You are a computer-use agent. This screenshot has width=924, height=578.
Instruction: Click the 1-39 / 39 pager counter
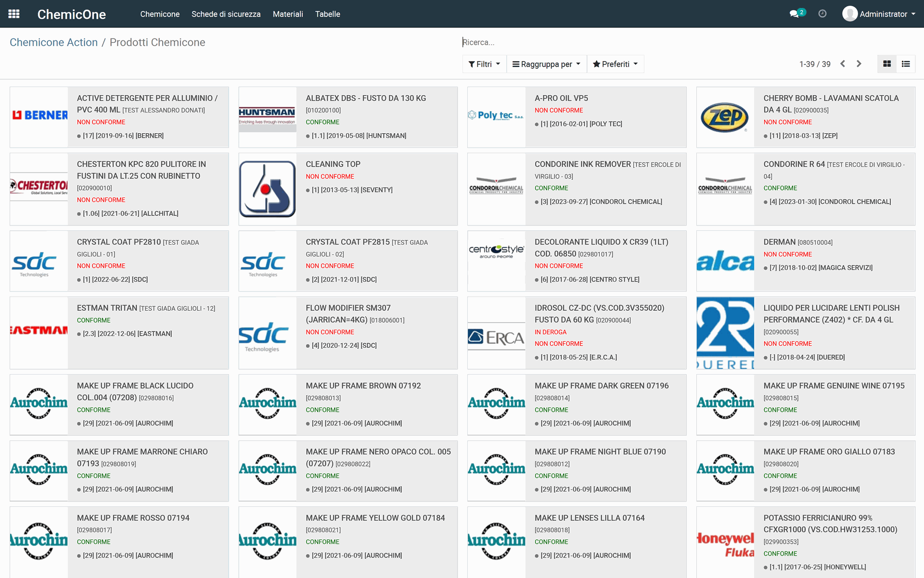815,64
